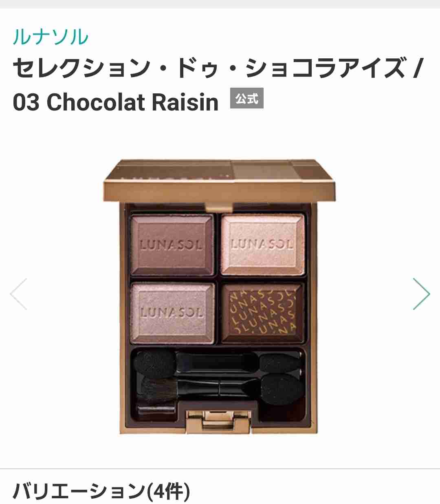The image size is (440, 504).
Task: Tap the lilac pink eyeshadow pan
Action: 172,313
